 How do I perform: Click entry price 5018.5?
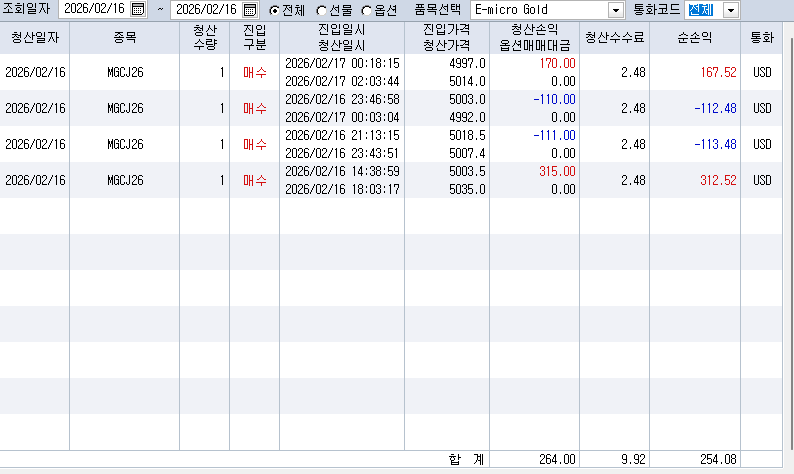coord(467,135)
